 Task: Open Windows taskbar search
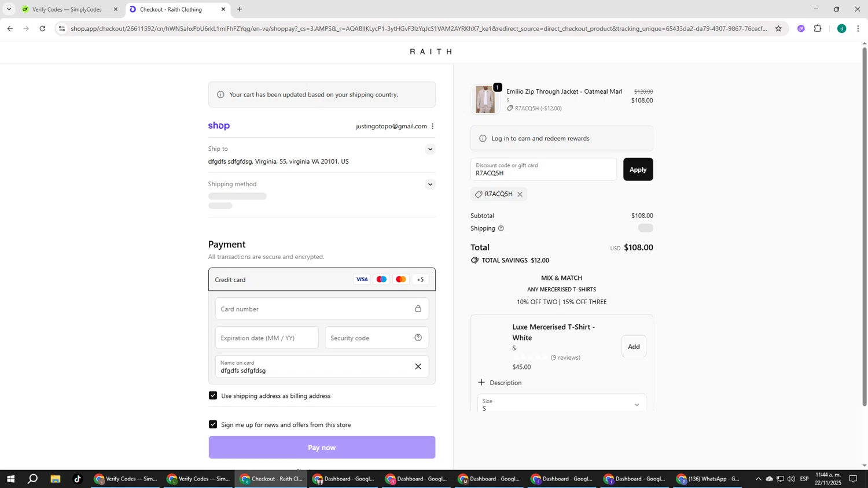33,479
